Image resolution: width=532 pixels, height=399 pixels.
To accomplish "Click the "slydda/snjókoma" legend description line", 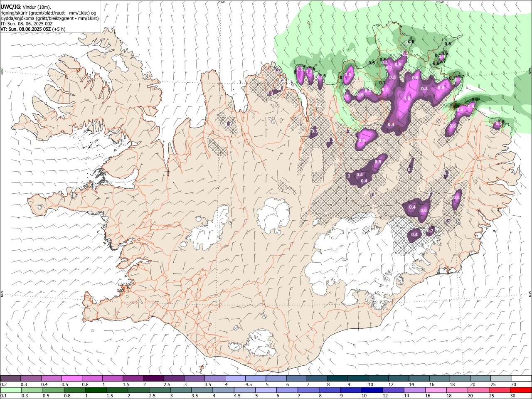I will (x=49, y=18).
